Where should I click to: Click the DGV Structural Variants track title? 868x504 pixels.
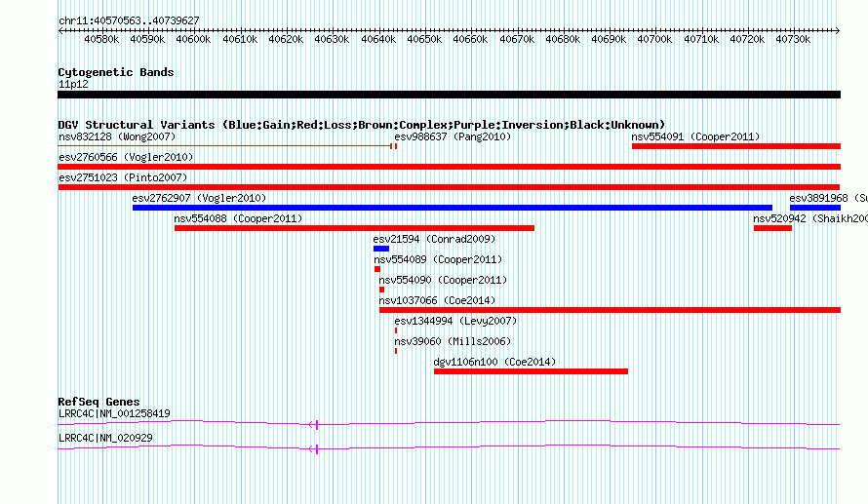[362, 125]
